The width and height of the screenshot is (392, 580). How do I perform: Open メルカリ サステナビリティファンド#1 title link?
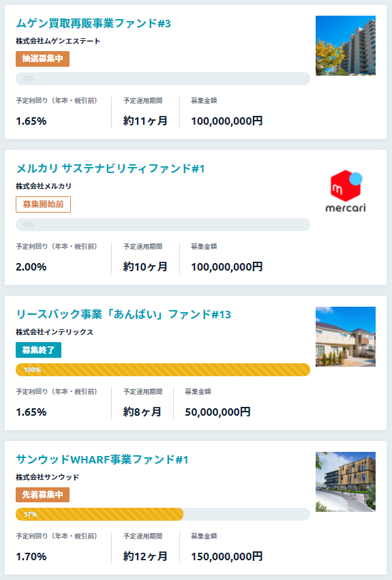(x=110, y=168)
